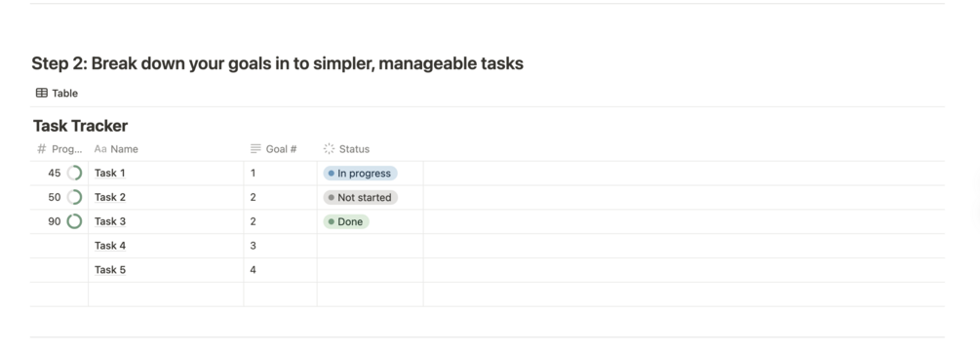This screenshot has width=980, height=353.
Task: Select the Table view tab
Action: [57, 93]
